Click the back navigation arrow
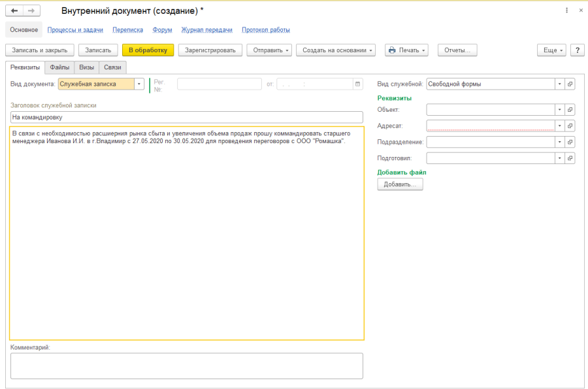The height and width of the screenshot is (389, 588). (x=14, y=11)
